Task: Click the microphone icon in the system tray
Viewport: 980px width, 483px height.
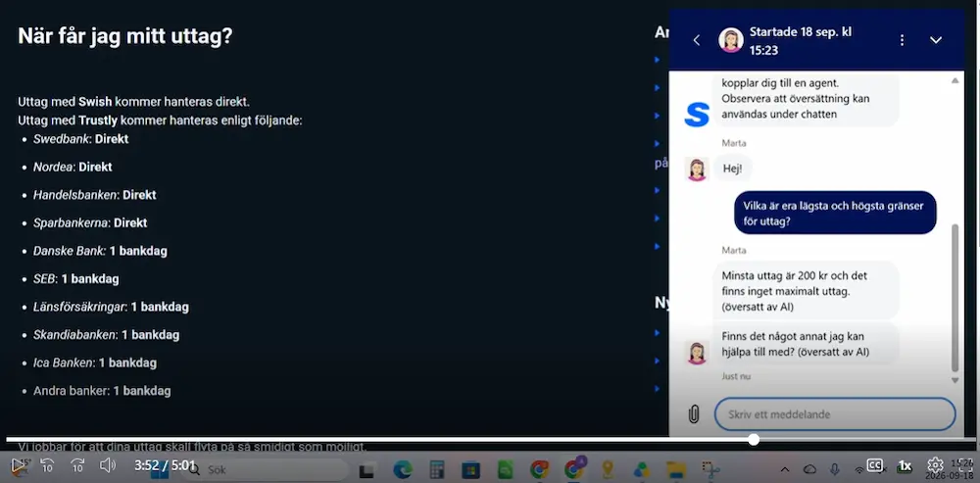Action: coord(834,469)
